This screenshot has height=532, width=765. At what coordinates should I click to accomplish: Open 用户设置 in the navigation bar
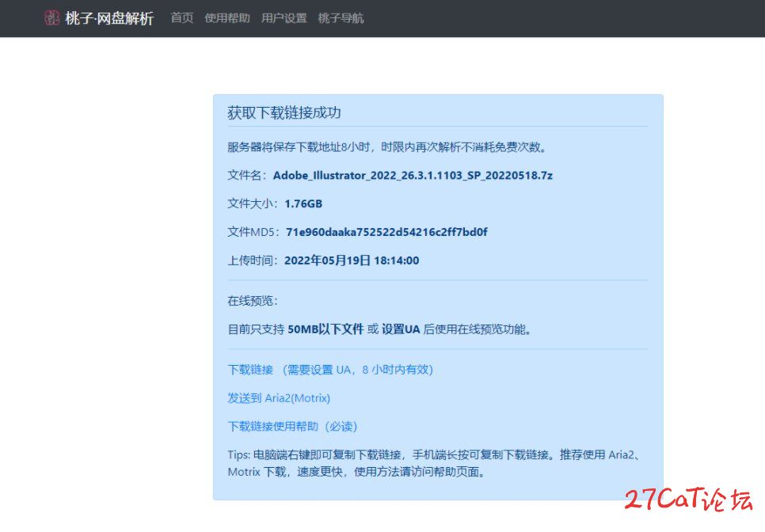[x=284, y=18]
